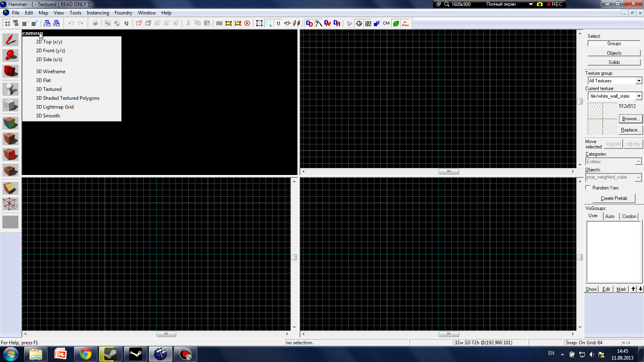644x362 pixels.
Task: Select the Groups selection mode button
Action: point(614,43)
